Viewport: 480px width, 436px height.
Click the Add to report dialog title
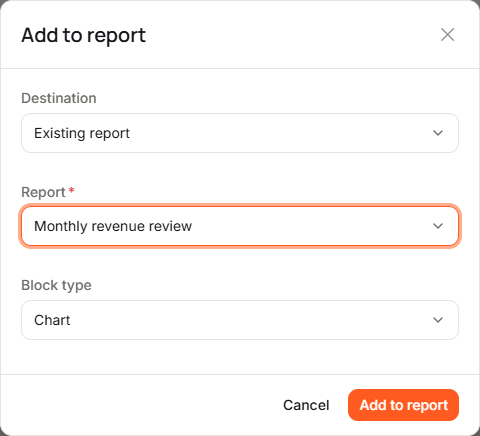tap(84, 35)
